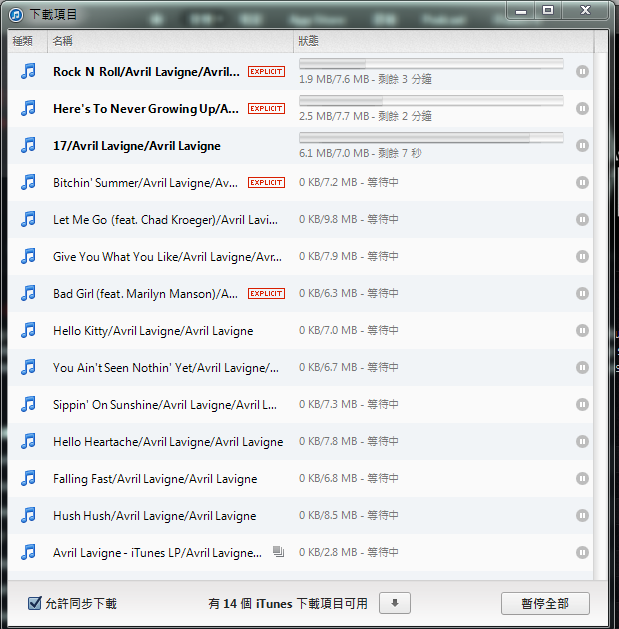Select Bitchin' Summer track name
This screenshot has width=619, height=629.
(145, 183)
